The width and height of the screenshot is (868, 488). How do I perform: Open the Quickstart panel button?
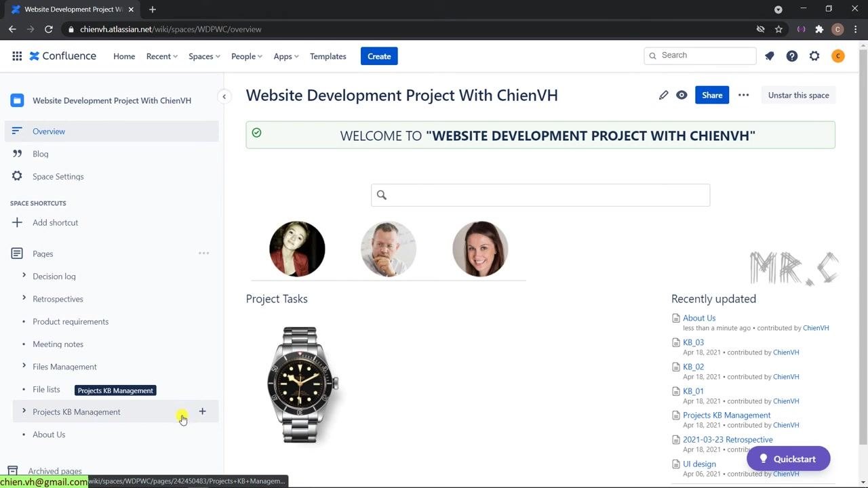(x=789, y=459)
